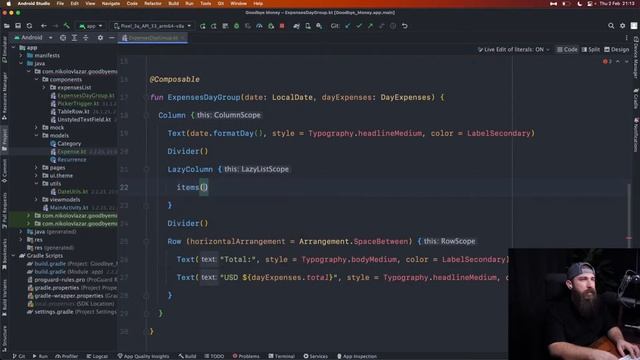Click the green Debug bug icon
Image resolution: width=640 pixels, height=360 pixels.
[x=236, y=26]
